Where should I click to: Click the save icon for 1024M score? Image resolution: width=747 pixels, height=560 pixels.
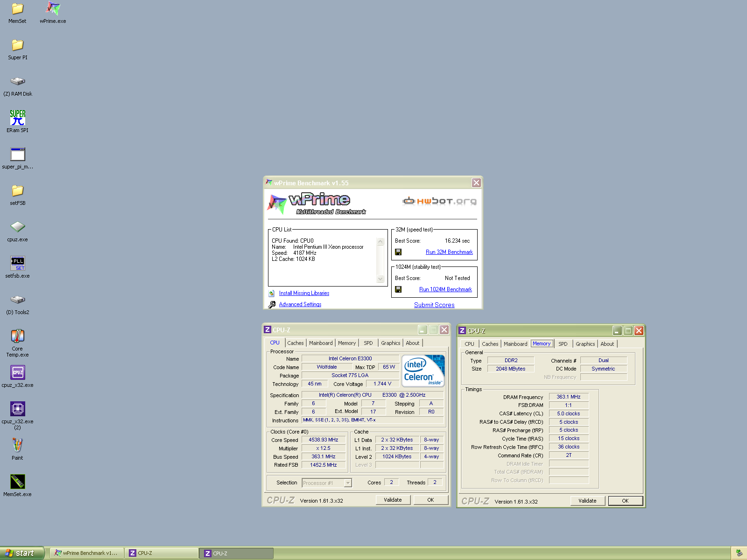tap(398, 289)
